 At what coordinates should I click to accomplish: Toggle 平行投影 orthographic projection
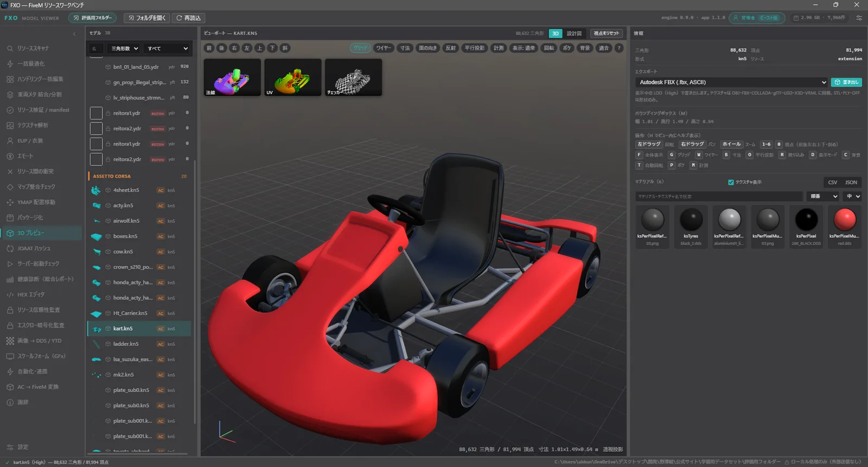(475, 48)
